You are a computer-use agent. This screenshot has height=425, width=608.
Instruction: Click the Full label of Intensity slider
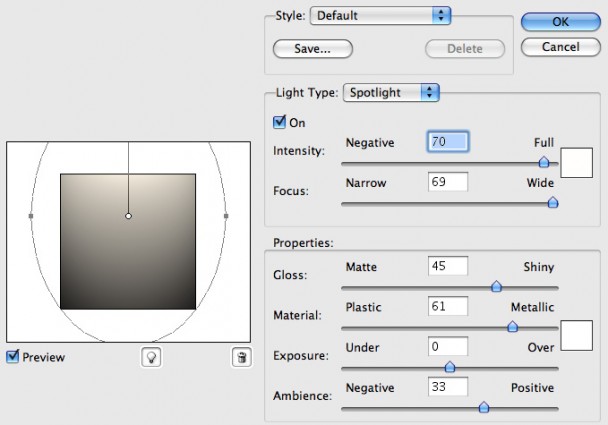point(544,143)
